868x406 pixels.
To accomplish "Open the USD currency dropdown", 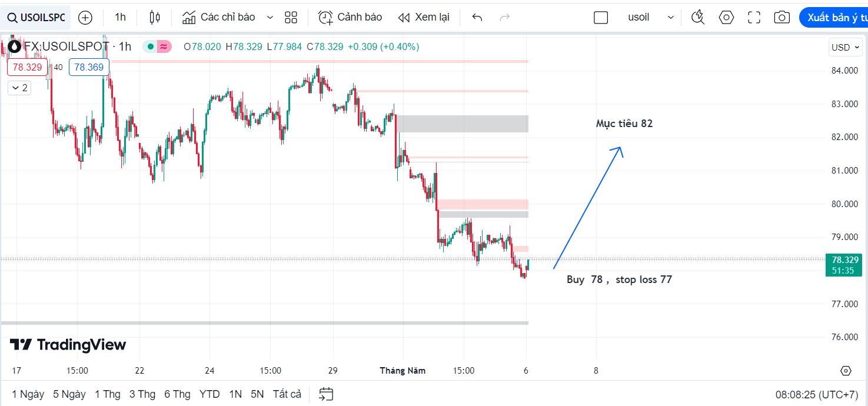I will [845, 47].
